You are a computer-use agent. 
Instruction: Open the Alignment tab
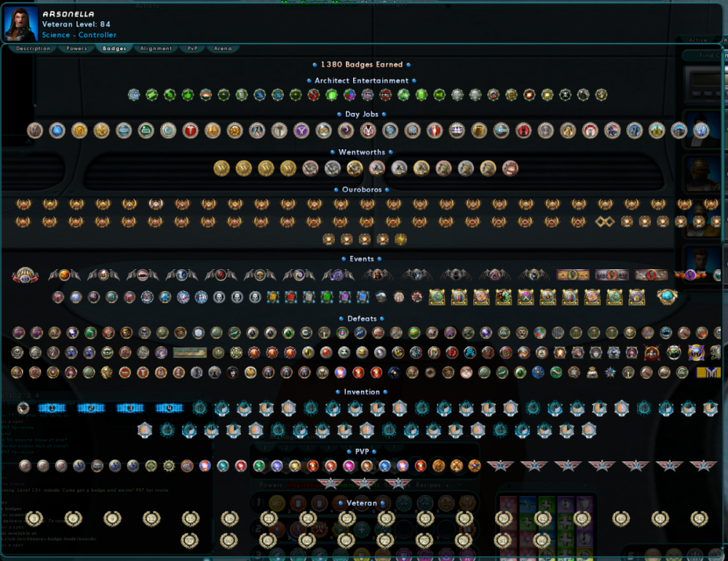(157, 48)
